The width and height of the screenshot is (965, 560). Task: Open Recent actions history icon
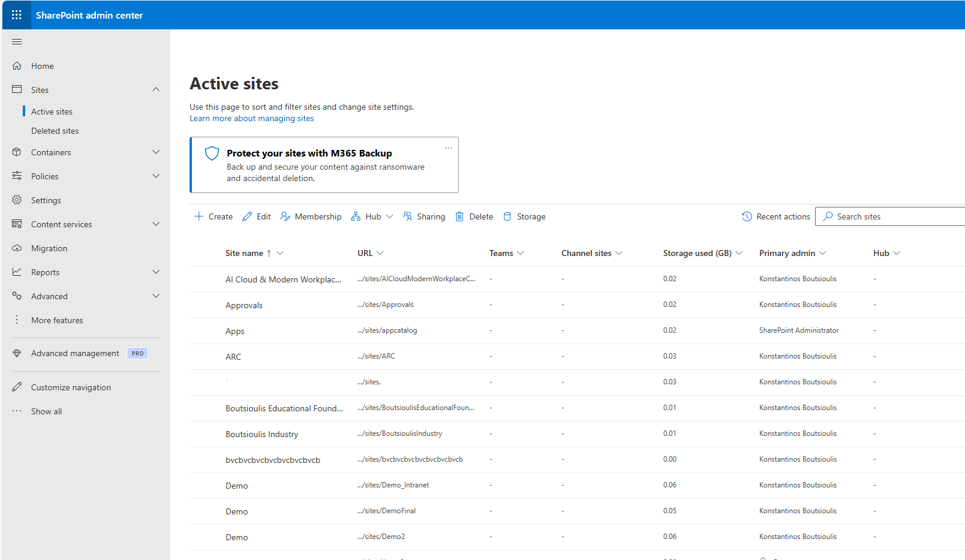tap(747, 216)
